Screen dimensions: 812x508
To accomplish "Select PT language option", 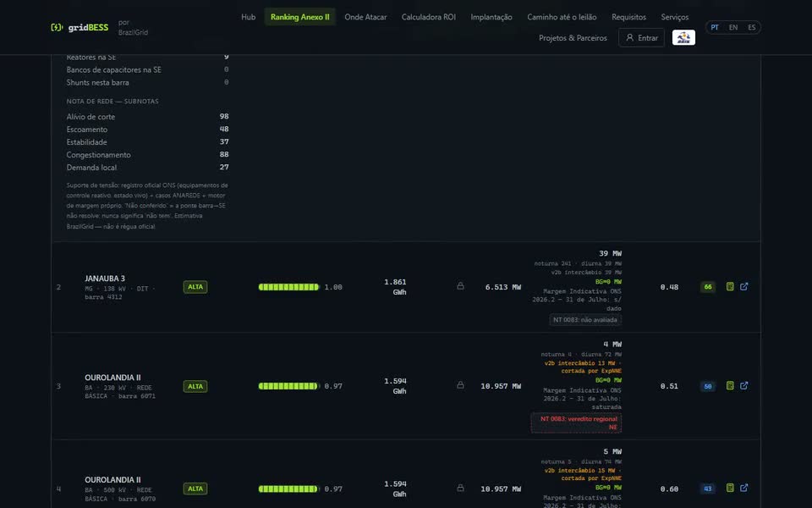I will click(x=715, y=27).
